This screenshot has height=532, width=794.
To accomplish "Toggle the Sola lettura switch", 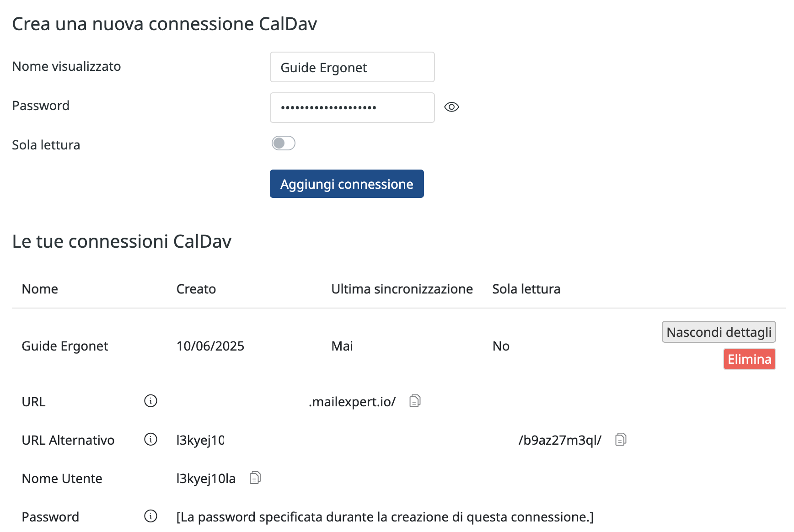I will (x=284, y=143).
